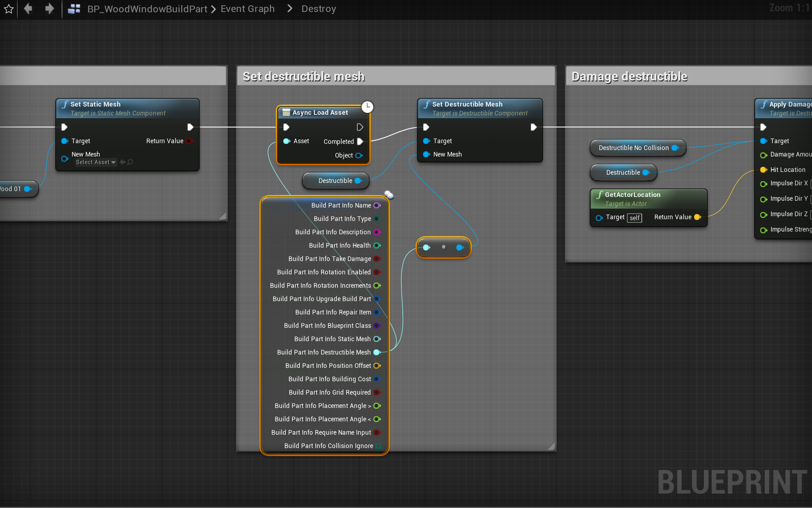This screenshot has width=812, height=508.
Task: Click the forward navigation arrow
Action: click(x=49, y=9)
